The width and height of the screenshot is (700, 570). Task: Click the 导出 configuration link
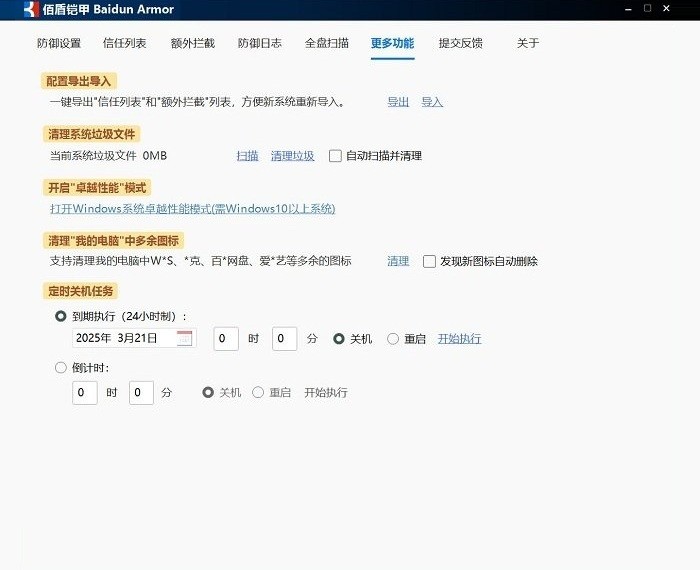[398, 102]
